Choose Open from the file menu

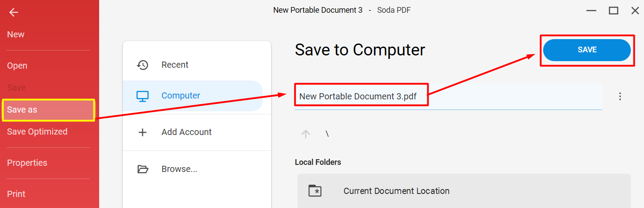click(17, 66)
